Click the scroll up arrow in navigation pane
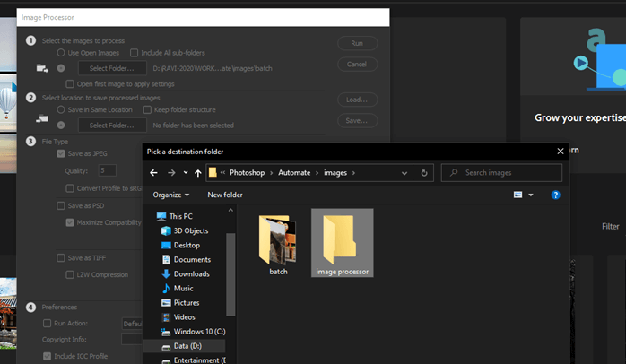 [230, 210]
